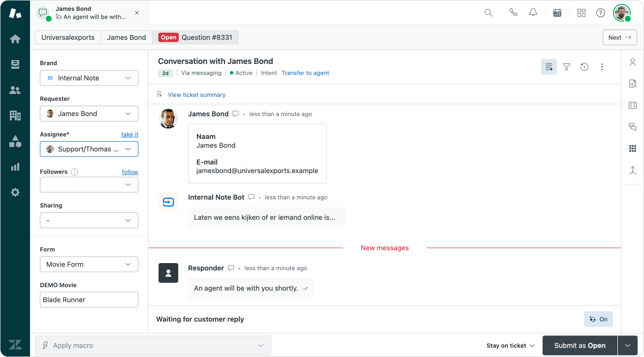
Task: Click Followers info circle icon
Action: click(74, 172)
